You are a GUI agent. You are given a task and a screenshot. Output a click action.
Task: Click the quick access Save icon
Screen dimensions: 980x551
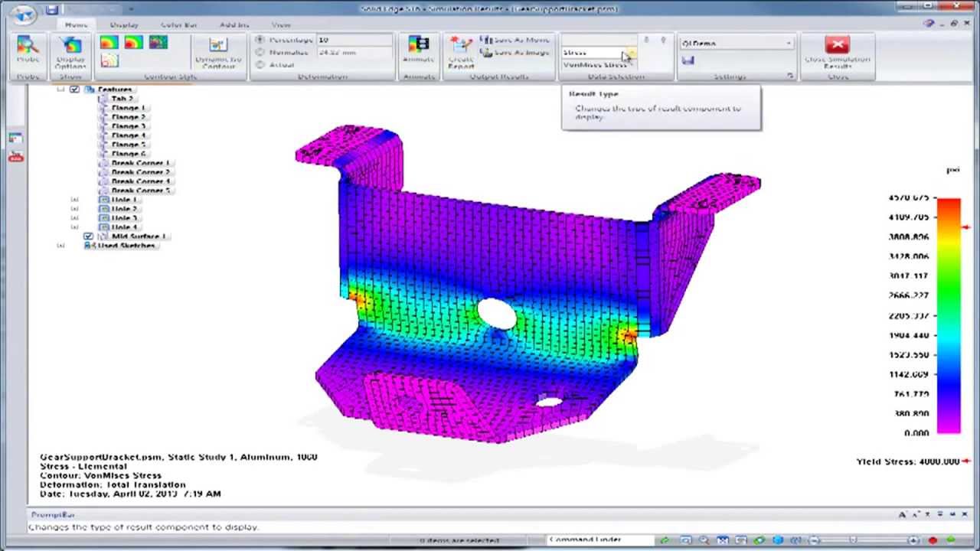coord(51,10)
